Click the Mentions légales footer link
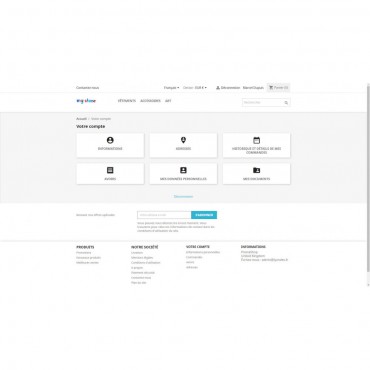This screenshot has height=370, width=370. click(142, 258)
